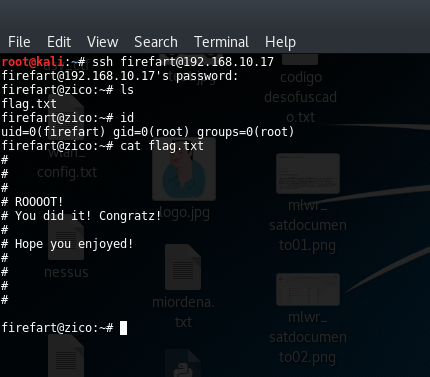The height and width of the screenshot is (377, 430).
Task: Open the View menu
Action: click(x=102, y=42)
